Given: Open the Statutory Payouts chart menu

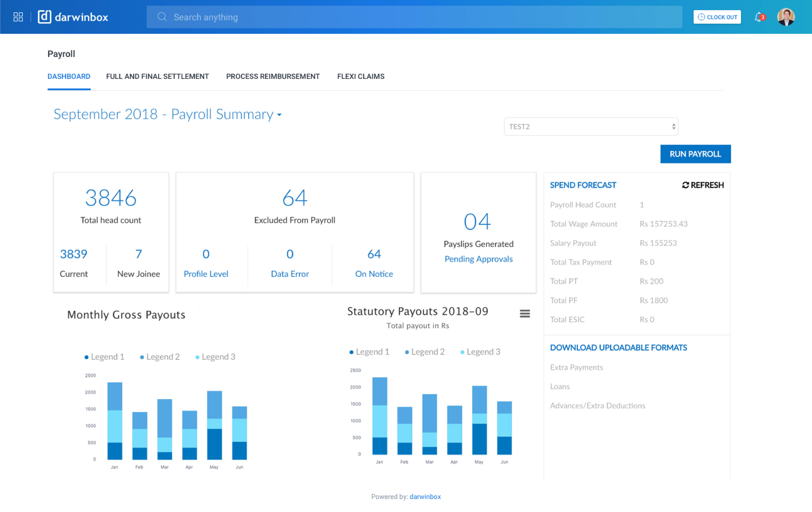Looking at the screenshot, I should pyautogui.click(x=525, y=313).
